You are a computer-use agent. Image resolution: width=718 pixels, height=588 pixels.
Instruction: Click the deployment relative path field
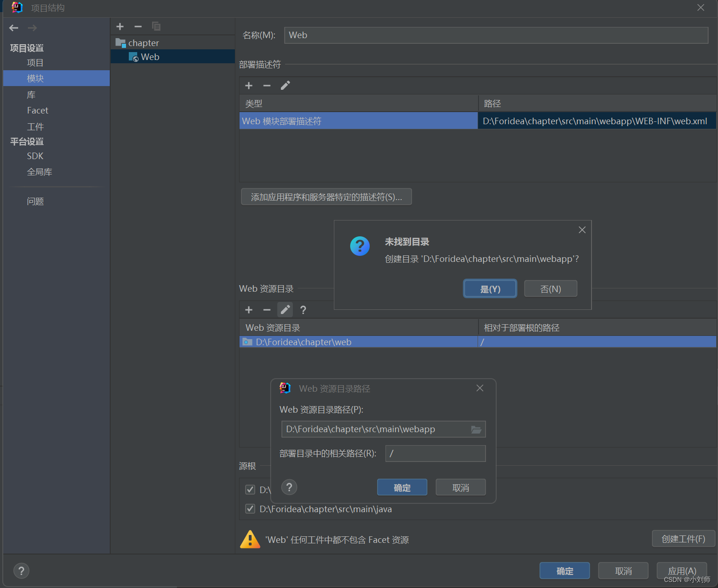[435, 454]
